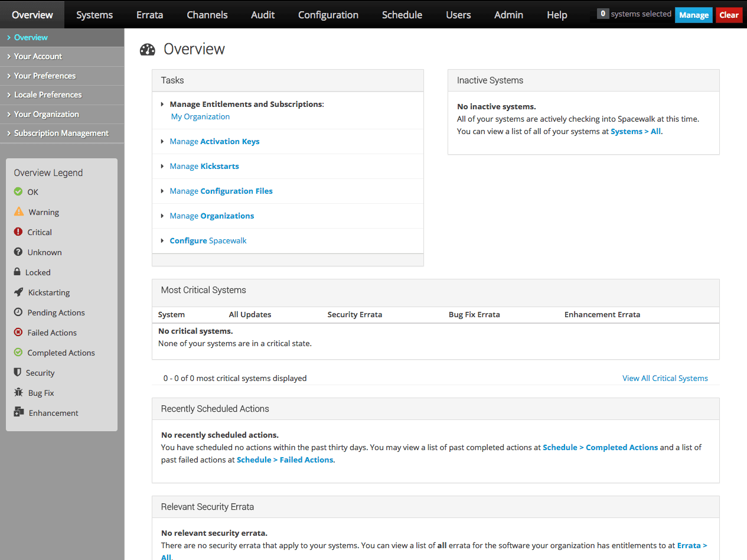Click the Recently Scheduled Actions panel heading
Screen dimensions: 747x560
pyautogui.click(x=215, y=409)
